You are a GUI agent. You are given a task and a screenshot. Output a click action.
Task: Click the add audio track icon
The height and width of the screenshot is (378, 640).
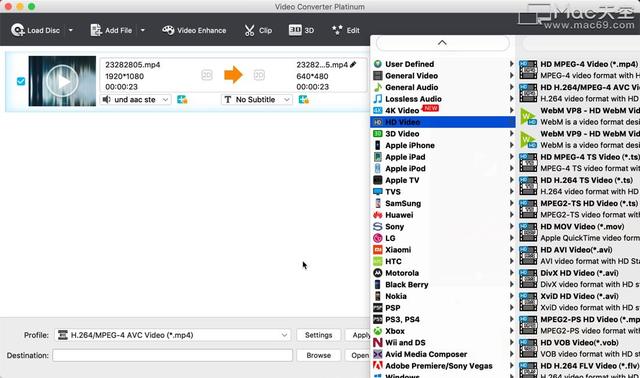pyautogui.click(x=182, y=100)
